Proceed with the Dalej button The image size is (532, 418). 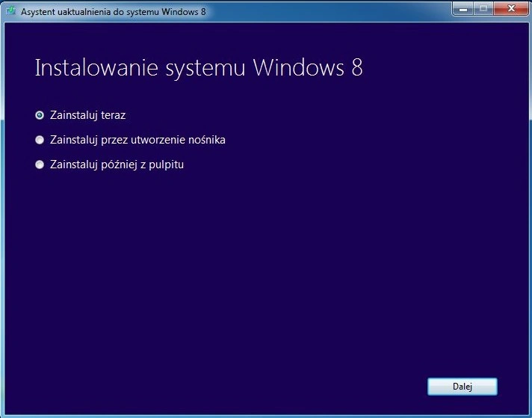tap(463, 387)
